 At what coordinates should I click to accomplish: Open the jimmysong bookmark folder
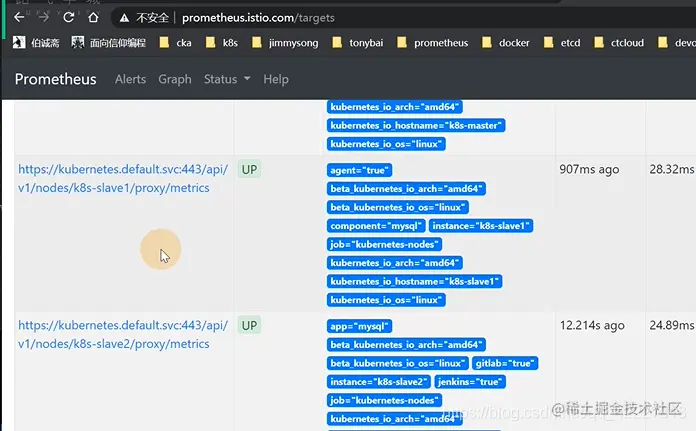(x=285, y=43)
